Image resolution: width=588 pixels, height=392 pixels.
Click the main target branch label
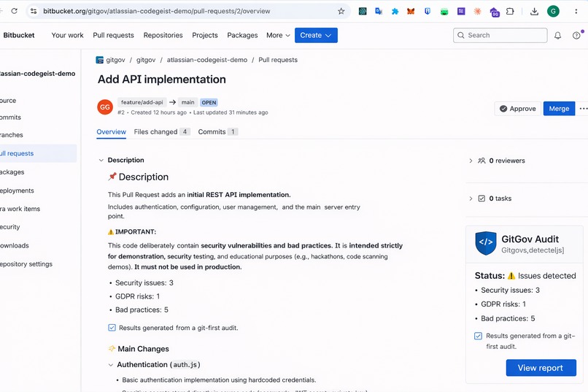(x=188, y=102)
